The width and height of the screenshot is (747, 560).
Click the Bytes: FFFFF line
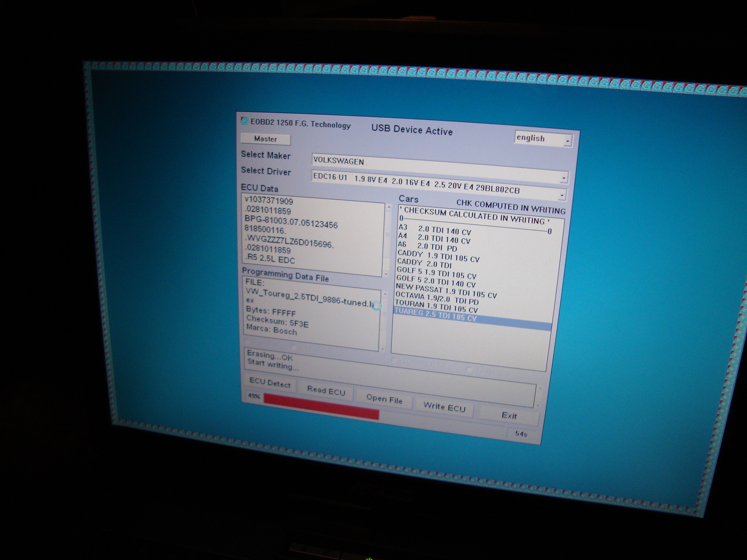[x=271, y=311]
